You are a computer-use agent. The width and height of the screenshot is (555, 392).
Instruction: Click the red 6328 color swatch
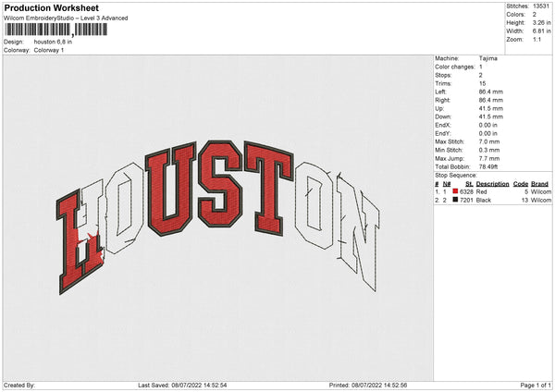pyautogui.click(x=455, y=191)
